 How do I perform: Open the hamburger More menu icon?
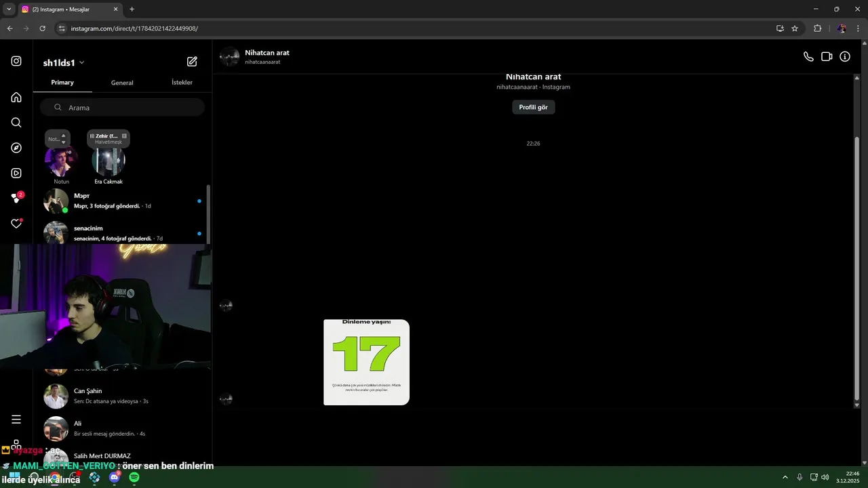coord(16,420)
